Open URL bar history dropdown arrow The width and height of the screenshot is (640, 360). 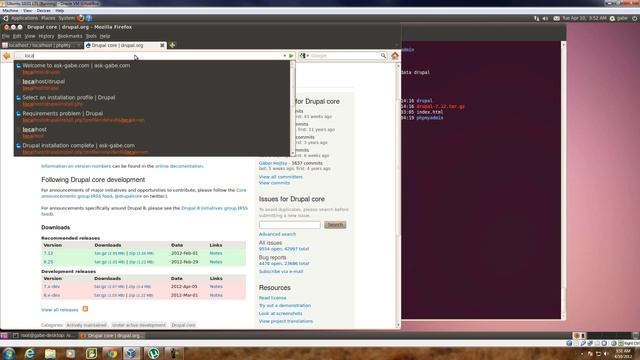pos(284,56)
